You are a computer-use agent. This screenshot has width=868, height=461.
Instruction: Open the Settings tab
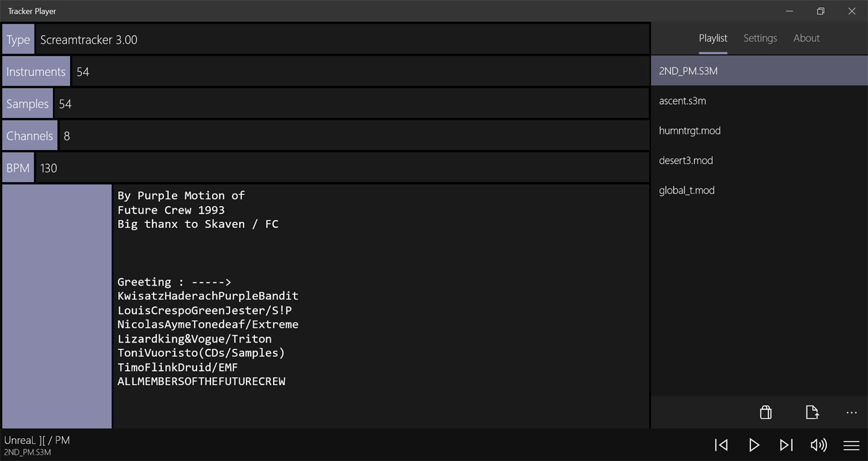click(760, 38)
